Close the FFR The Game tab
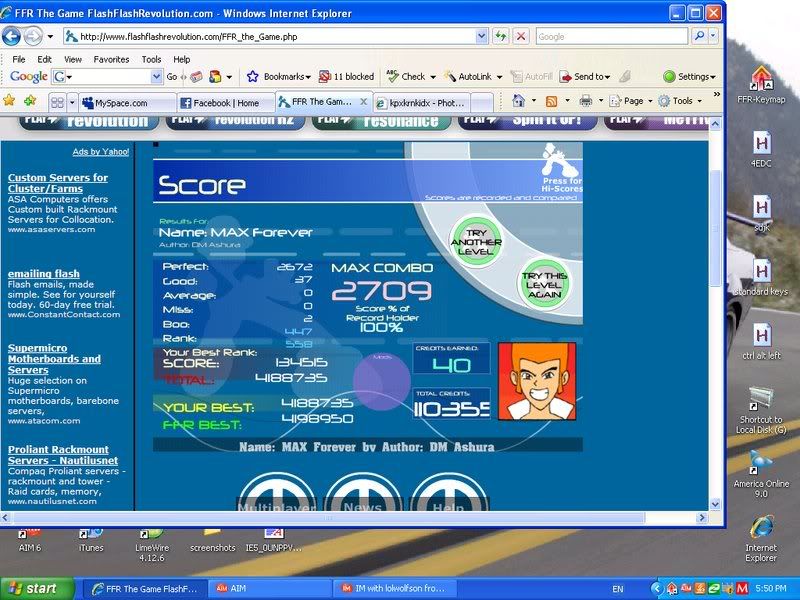 click(363, 102)
